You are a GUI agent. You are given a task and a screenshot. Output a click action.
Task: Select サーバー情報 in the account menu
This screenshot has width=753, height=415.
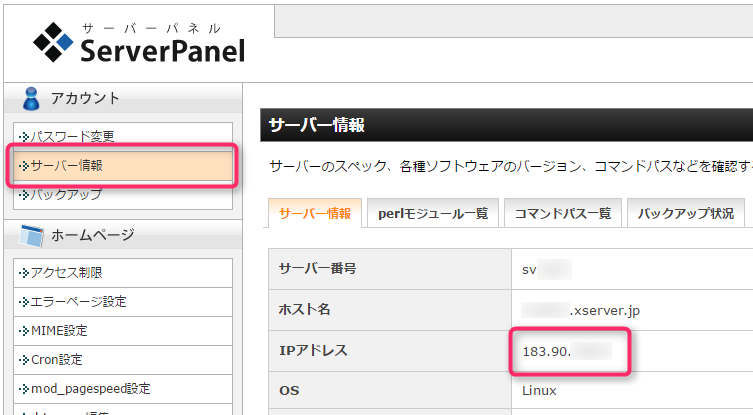[x=123, y=166]
